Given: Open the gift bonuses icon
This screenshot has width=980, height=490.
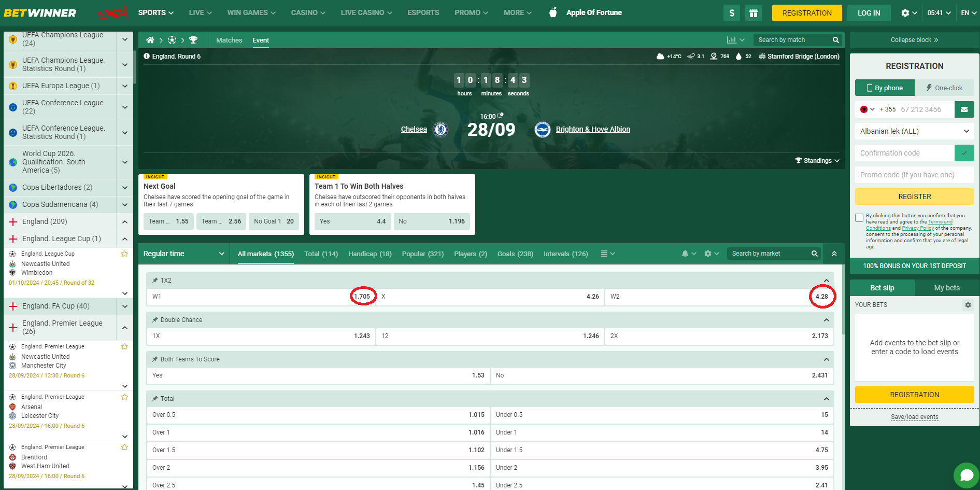Looking at the screenshot, I should point(754,13).
